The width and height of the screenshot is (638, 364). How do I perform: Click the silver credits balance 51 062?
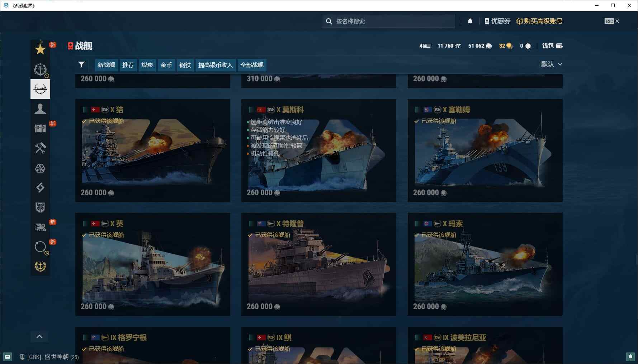pos(480,46)
